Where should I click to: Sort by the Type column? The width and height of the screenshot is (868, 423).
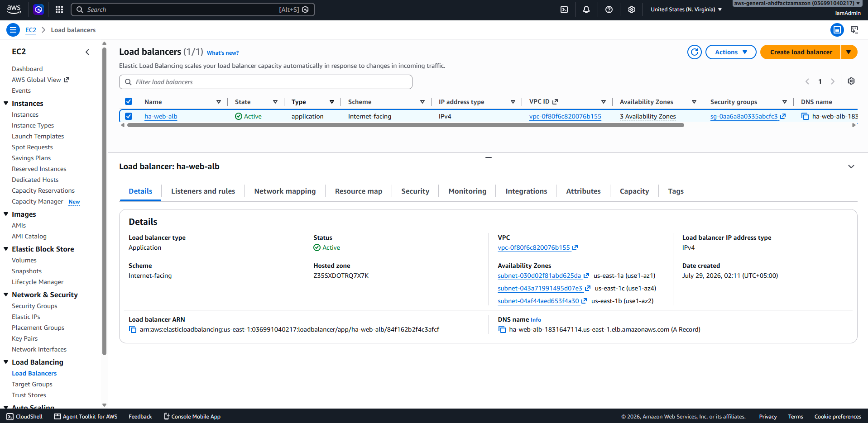332,102
